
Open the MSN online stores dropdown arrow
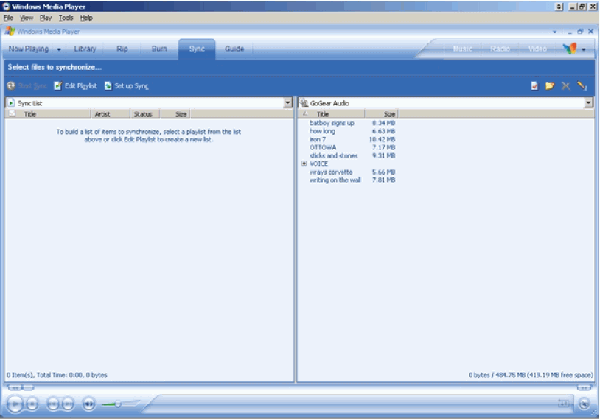584,49
